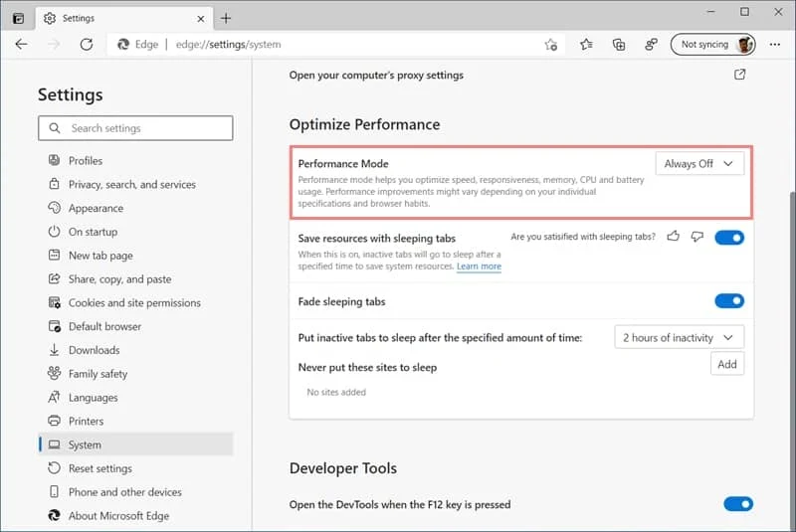
Task: Click thumbs up for sleeping tabs
Action: [674, 236]
